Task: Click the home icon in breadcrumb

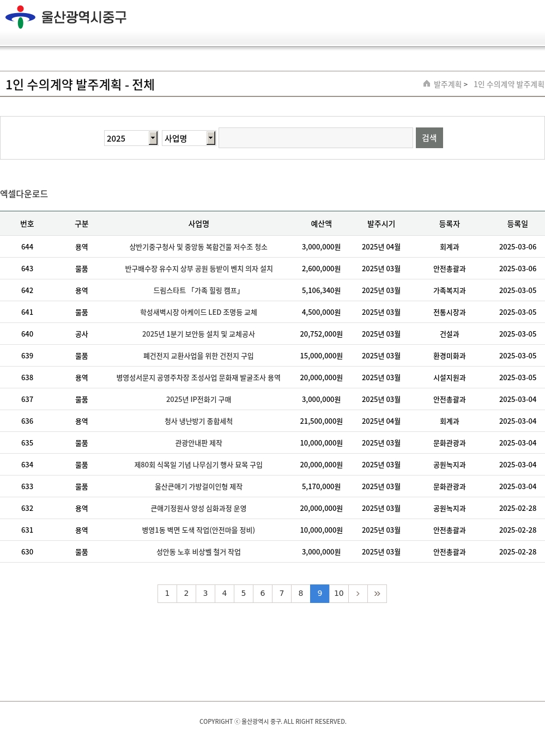Action: coord(427,83)
